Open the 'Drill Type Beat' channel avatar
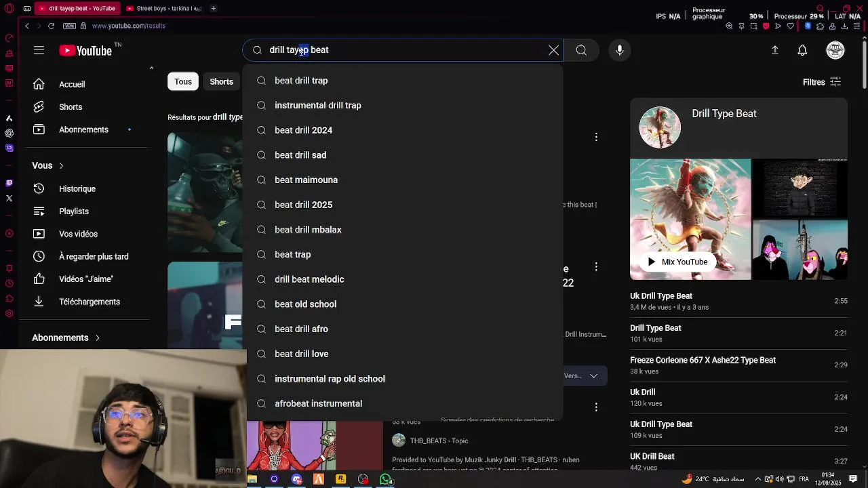The height and width of the screenshot is (488, 868). (x=660, y=127)
